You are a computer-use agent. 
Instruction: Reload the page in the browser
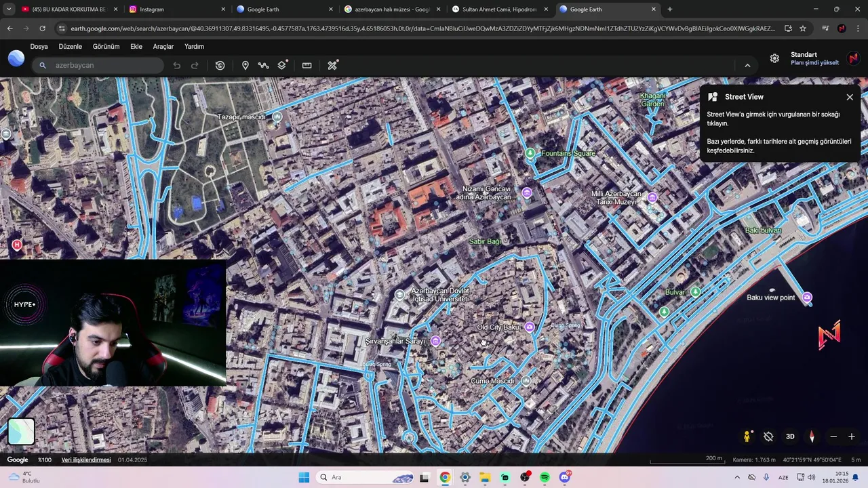42,28
